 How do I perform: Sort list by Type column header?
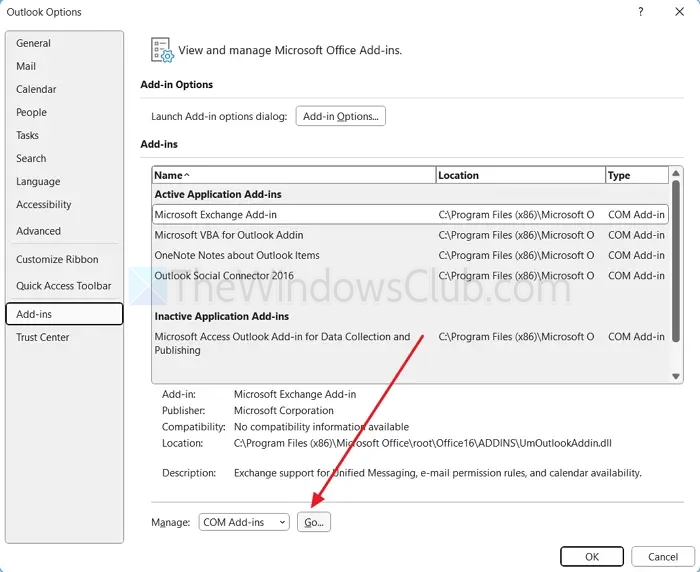click(637, 175)
